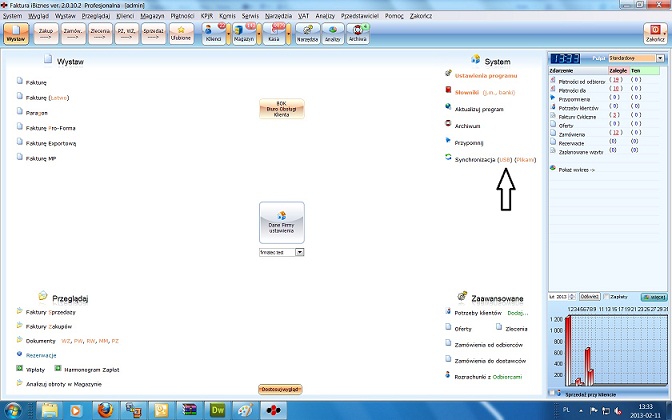Screen dimensions: 672x420
Task: Open Dane Firmy ustawienia button
Action: (282, 223)
